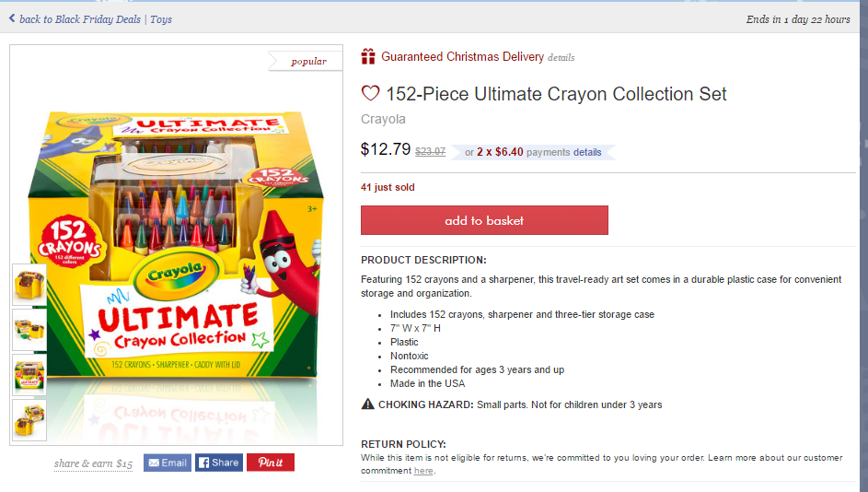Open share & earn $15 link
Screen dimensions: 868x492
point(93,463)
